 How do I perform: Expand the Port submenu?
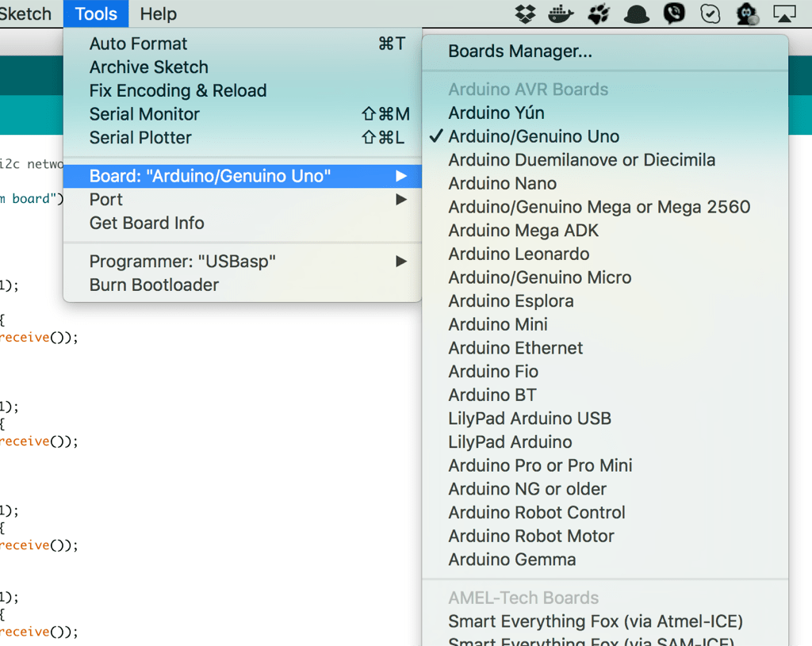pyautogui.click(x=243, y=200)
